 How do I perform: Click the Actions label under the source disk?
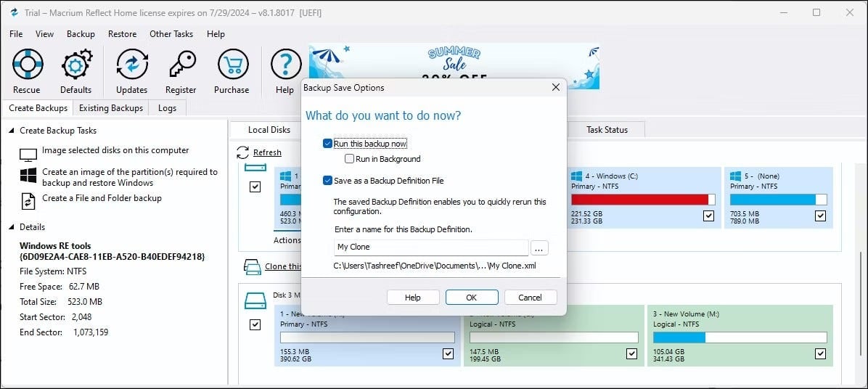pos(287,240)
